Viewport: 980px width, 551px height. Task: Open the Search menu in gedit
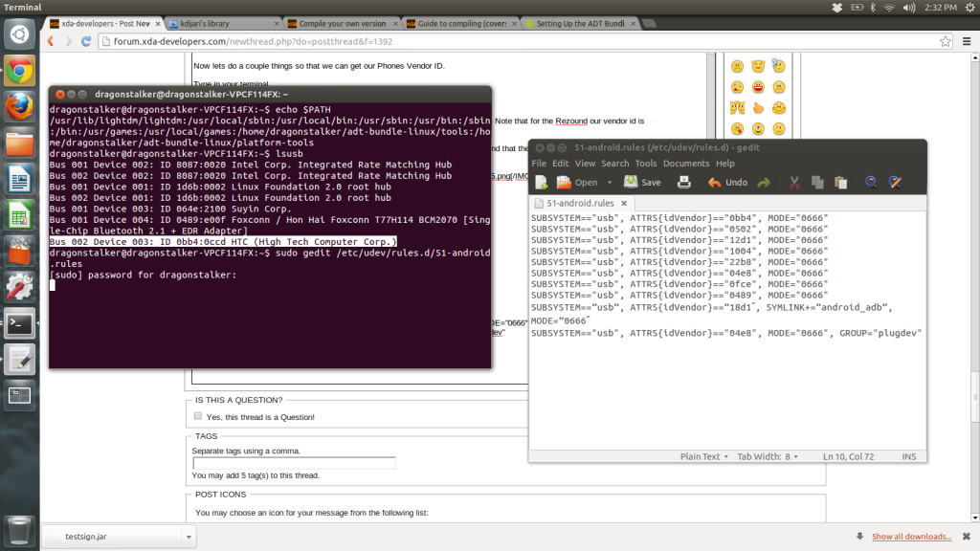tap(615, 164)
